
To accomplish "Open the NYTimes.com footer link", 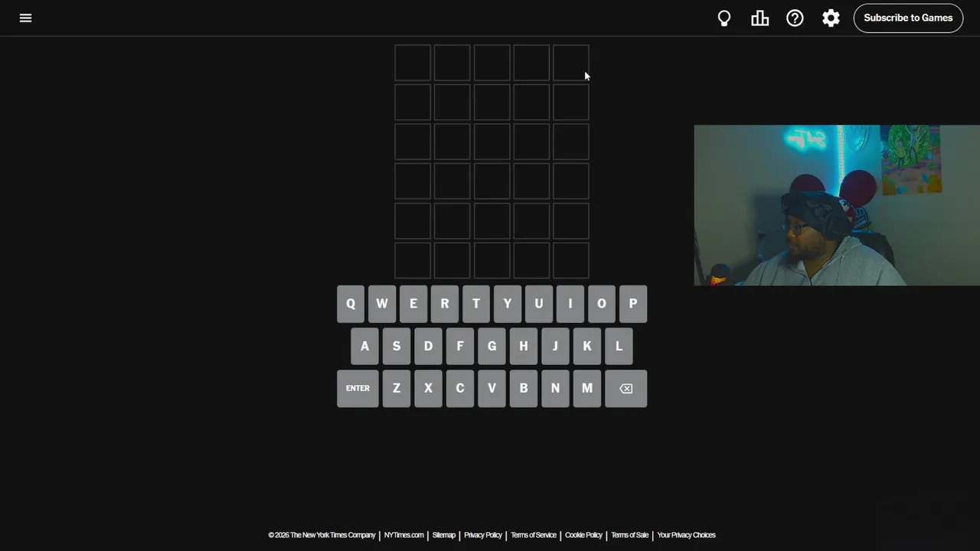I will (403, 535).
